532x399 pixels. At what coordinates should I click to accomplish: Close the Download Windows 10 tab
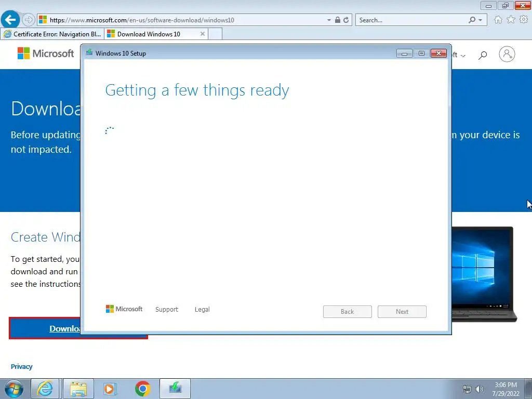(203, 34)
